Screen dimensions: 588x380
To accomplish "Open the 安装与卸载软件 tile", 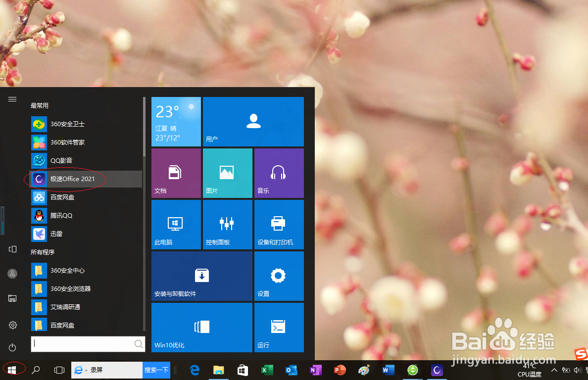I will (202, 276).
